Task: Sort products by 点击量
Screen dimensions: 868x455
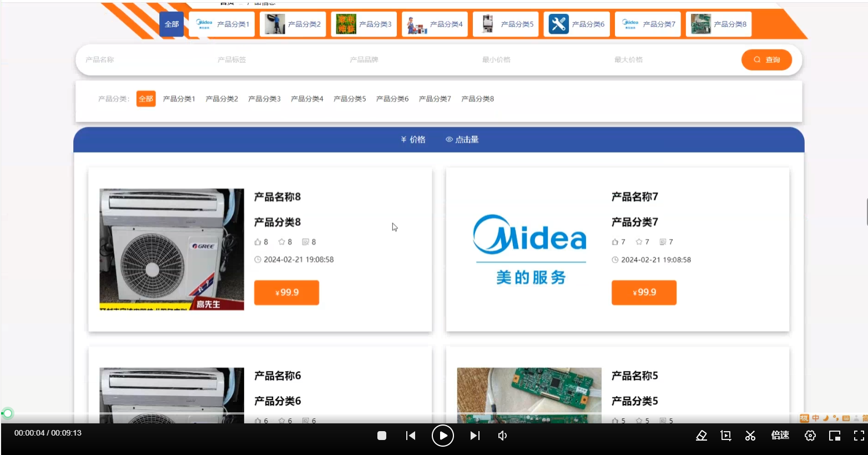Action: (462, 140)
